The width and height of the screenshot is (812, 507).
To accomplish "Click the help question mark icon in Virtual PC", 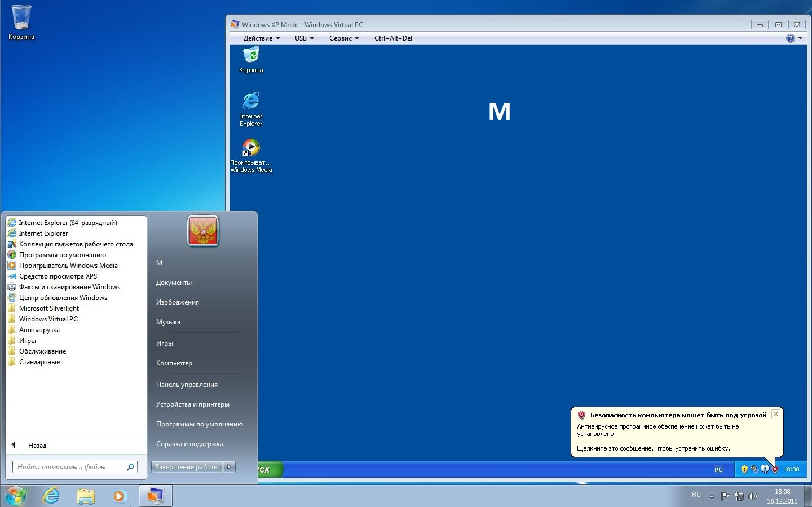I will [791, 38].
